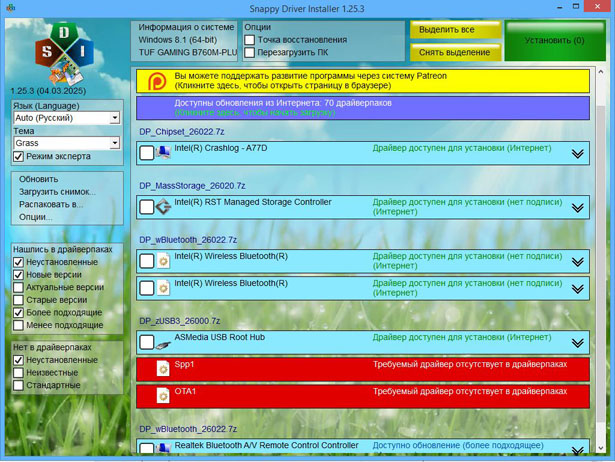Enable the Точка восстановления checkbox
Screen dimensions: 615x462
click(x=250, y=40)
